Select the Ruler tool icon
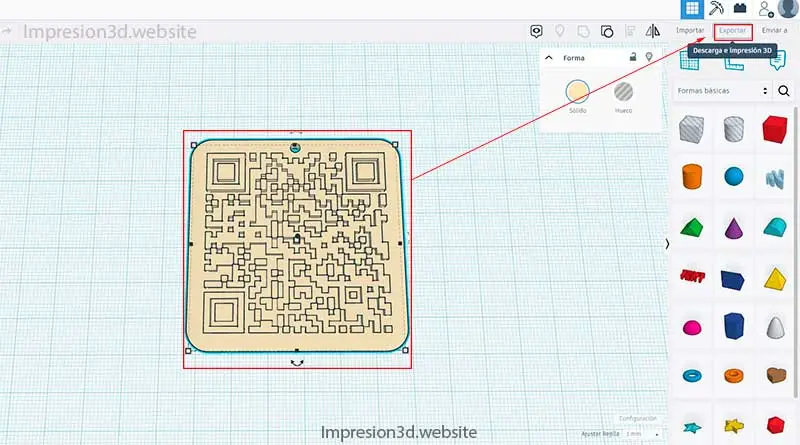This screenshot has width=800, height=445. [x=733, y=63]
